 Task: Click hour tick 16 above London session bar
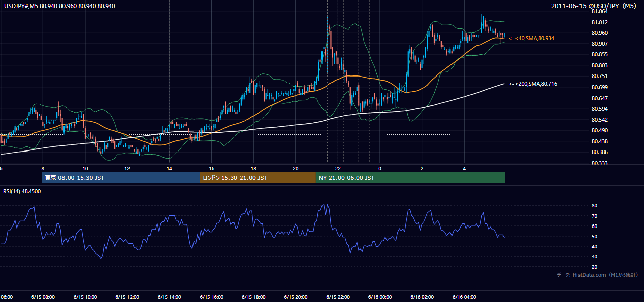[212, 168]
